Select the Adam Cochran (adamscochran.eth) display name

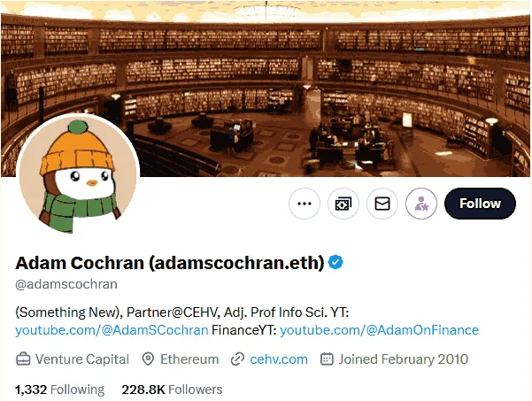170,263
